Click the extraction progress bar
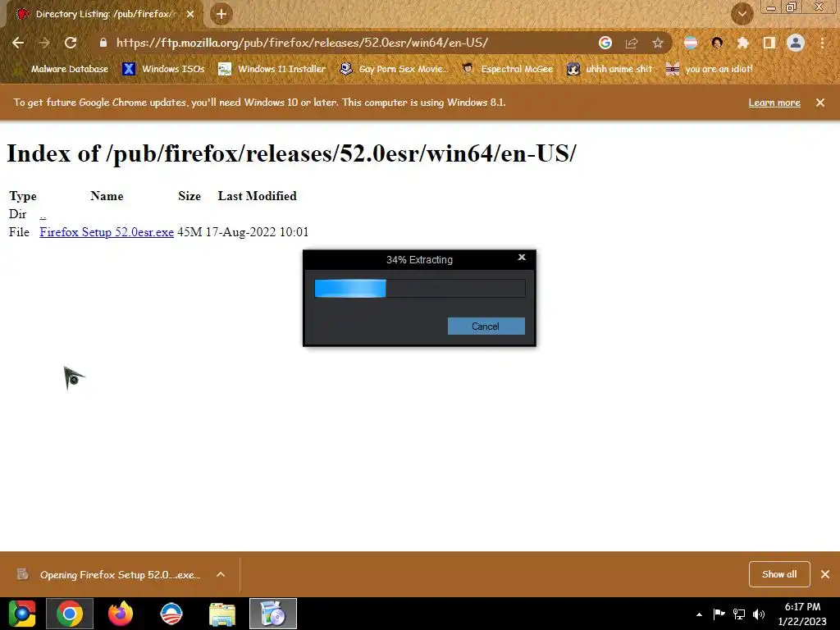 [x=419, y=288]
